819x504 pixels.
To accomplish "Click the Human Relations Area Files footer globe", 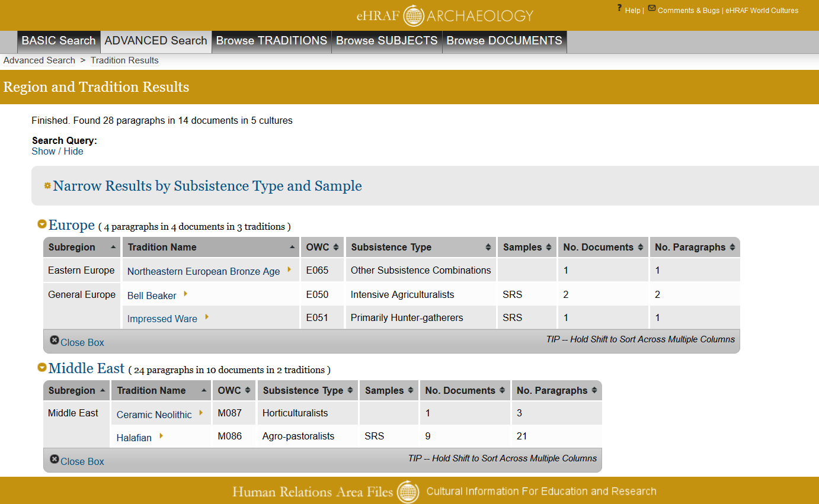I will [408, 492].
